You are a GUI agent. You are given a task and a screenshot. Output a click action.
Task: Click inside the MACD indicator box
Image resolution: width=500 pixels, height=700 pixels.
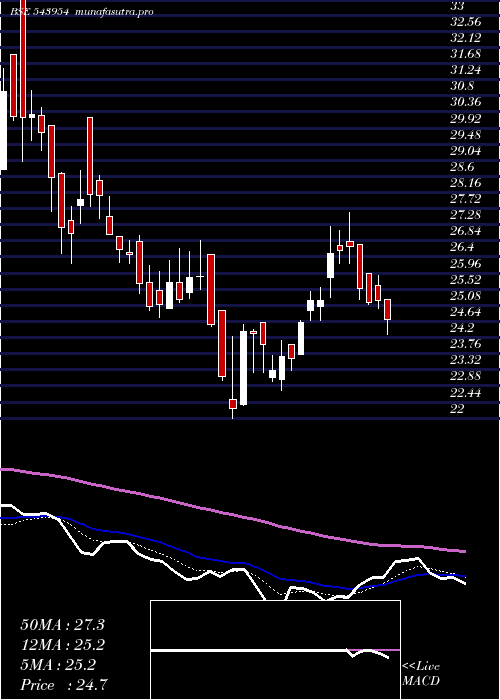point(275,650)
